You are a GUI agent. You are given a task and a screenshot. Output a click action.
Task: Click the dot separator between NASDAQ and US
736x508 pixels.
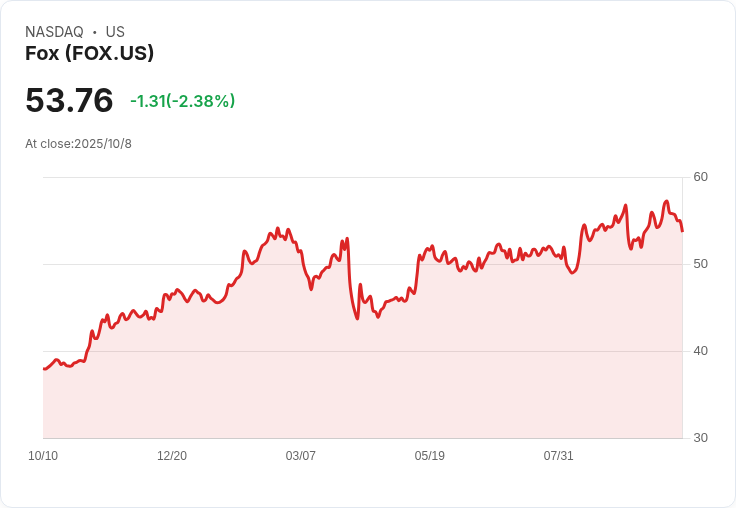95,32
